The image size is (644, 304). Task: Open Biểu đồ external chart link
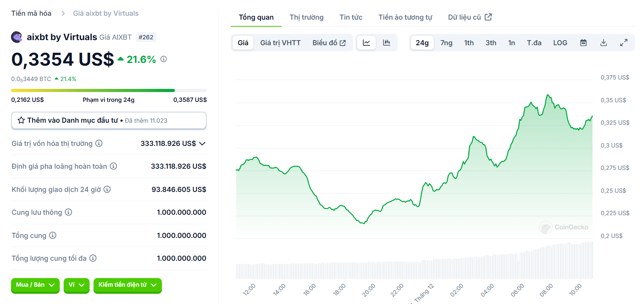329,42
